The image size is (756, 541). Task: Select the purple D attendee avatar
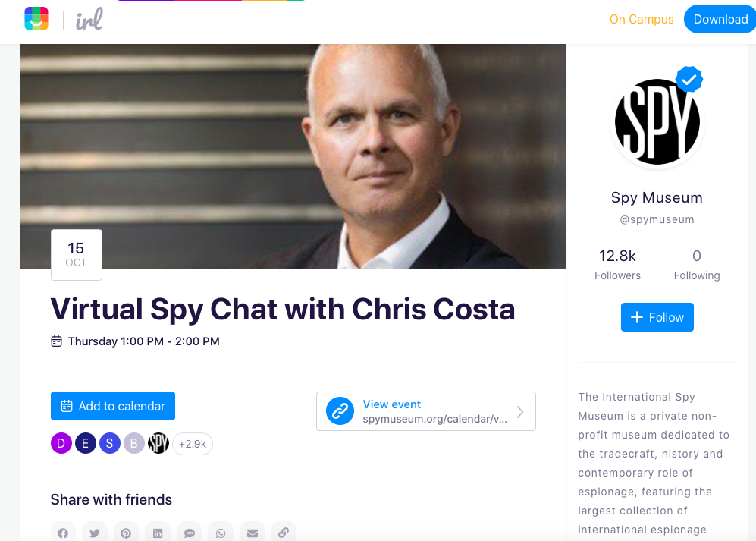pos(61,444)
